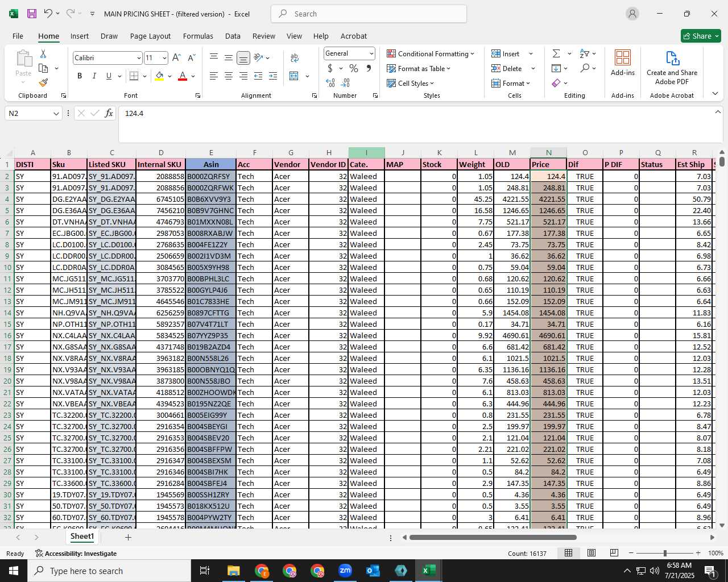Viewport: 728px width, 582px height.
Task: Open the Add-ins button
Action: pos(623,63)
